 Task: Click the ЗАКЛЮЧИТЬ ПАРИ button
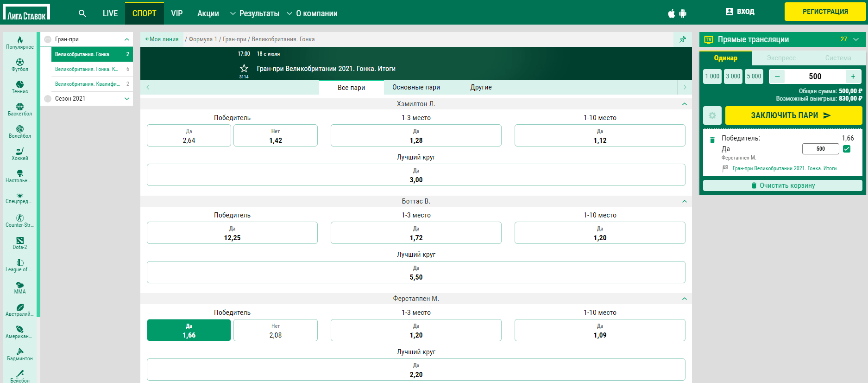tap(794, 115)
